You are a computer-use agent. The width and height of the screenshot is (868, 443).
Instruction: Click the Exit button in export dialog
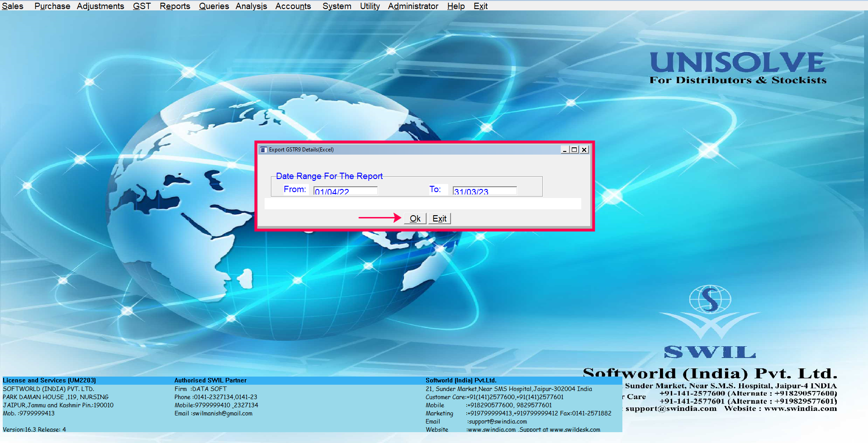click(439, 218)
